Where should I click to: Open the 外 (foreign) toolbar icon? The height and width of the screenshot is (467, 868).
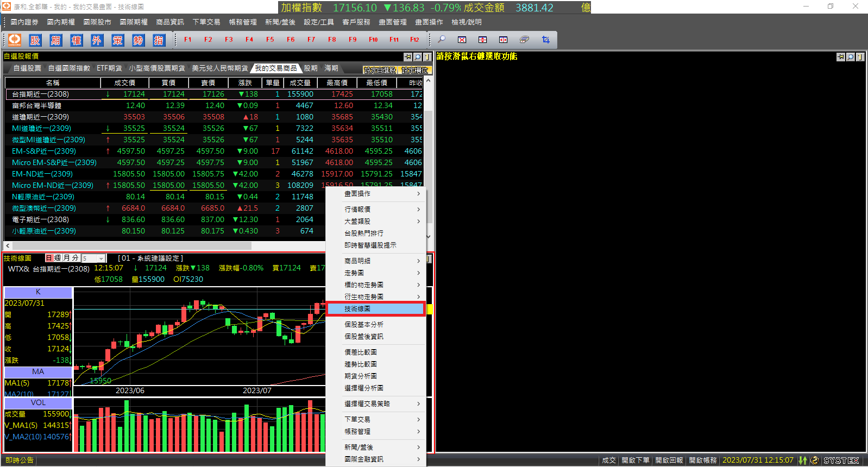pyautogui.click(x=97, y=40)
